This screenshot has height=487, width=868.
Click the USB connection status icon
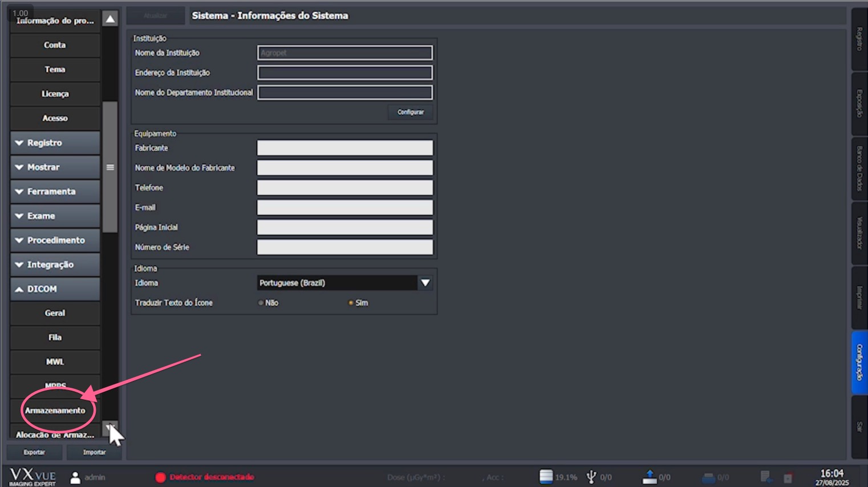[x=592, y=476]
